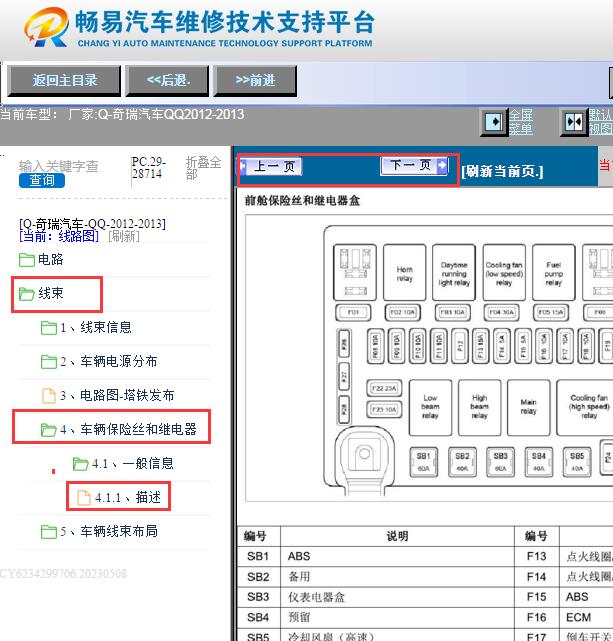Click the SB2 备用 description cell
This screenshot has width=613, height=641.
coord(397,577)
